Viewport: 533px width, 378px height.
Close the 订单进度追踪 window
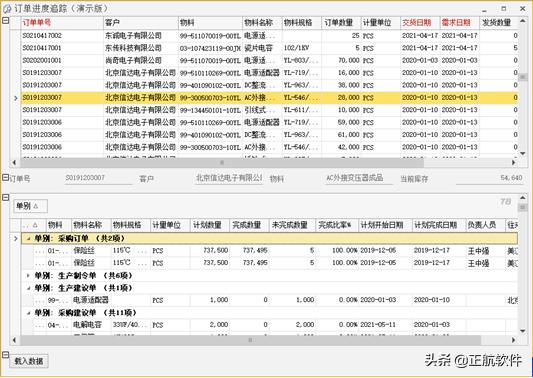pos(523,9)
